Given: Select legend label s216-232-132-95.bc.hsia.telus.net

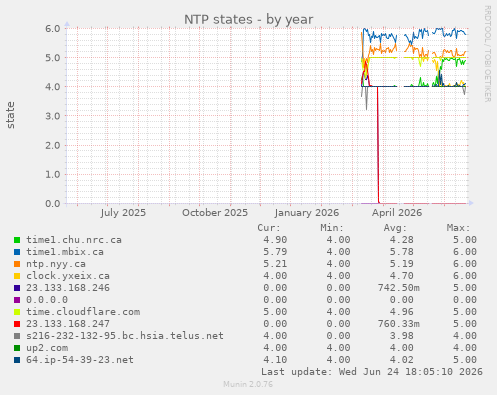Looking at the screenshot, I should pyautogui.click(x=125, y=336).
